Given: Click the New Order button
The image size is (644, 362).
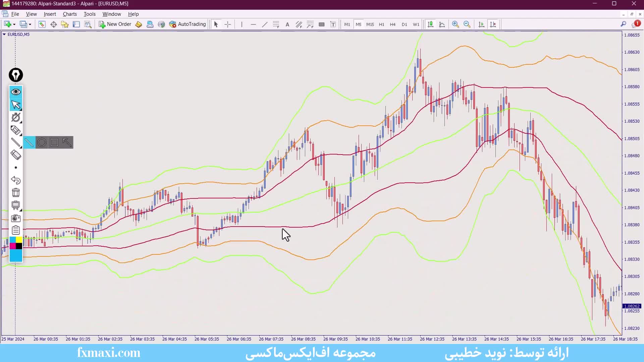Looking at the screenshot, I should (115, 24).
